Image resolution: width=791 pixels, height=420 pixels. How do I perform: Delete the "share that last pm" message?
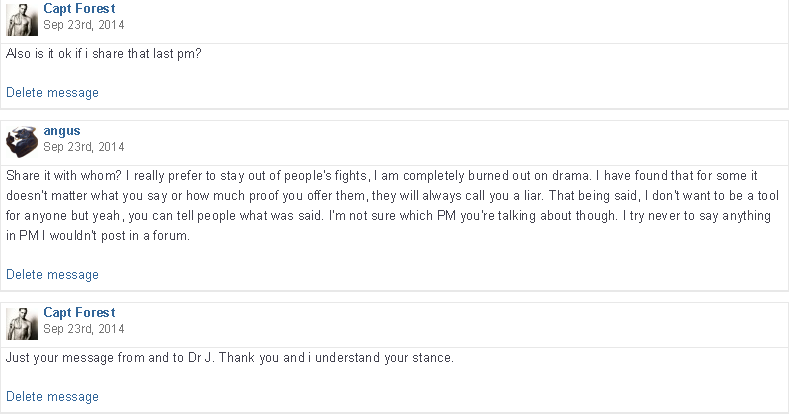tap(52, 93)
